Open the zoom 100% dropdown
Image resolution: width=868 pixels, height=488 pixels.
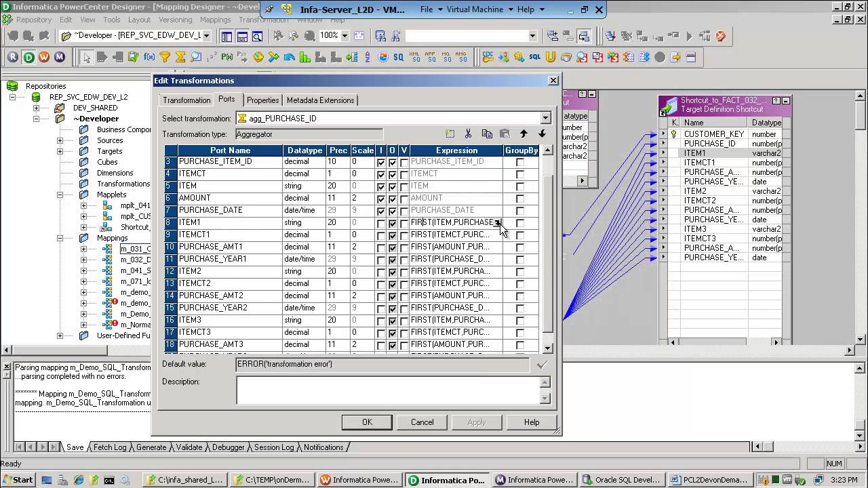point(345,36)
